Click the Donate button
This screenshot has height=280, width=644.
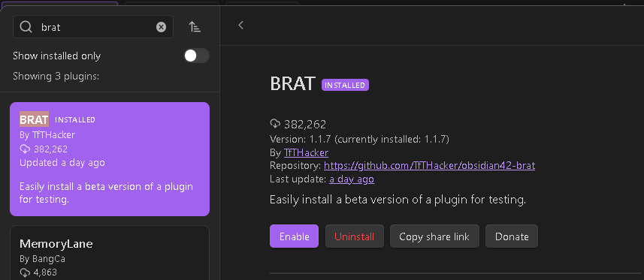click(512, 236)
